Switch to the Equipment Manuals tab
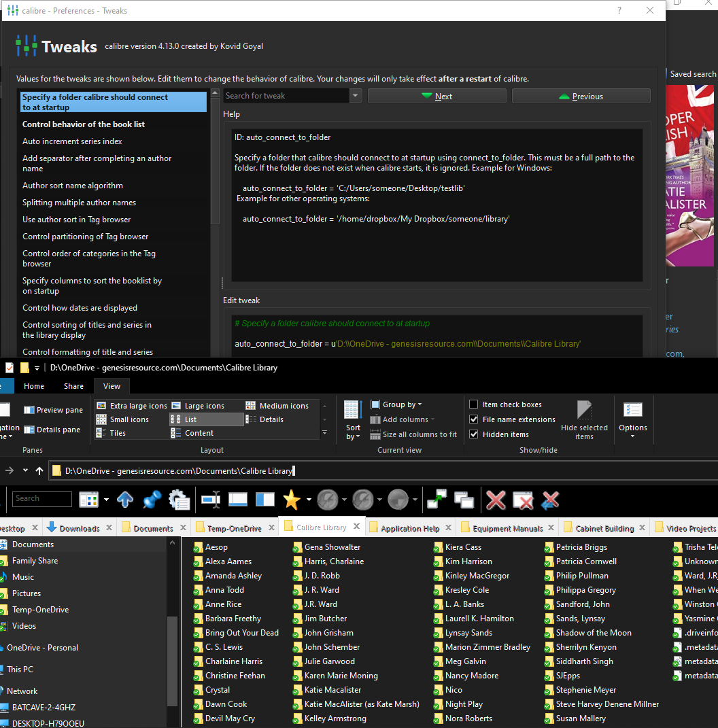Viewport: 718px width, 728px height. click(507, 528)
